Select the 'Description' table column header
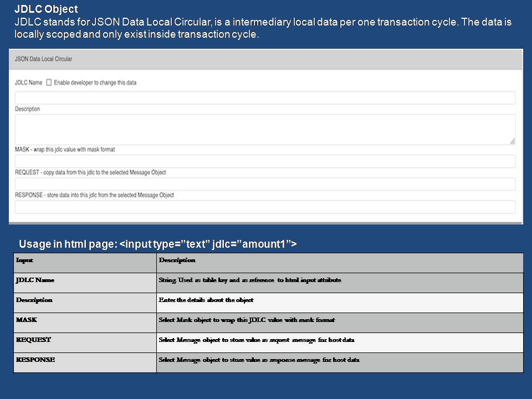The height and width of the screenshot is (399, 532). (177, 260)
